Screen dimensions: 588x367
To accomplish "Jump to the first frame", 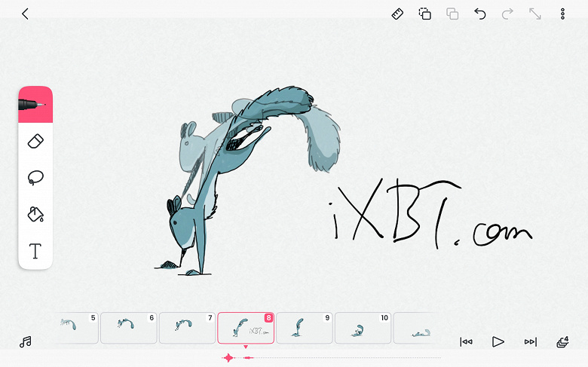I will click(466, 342).
